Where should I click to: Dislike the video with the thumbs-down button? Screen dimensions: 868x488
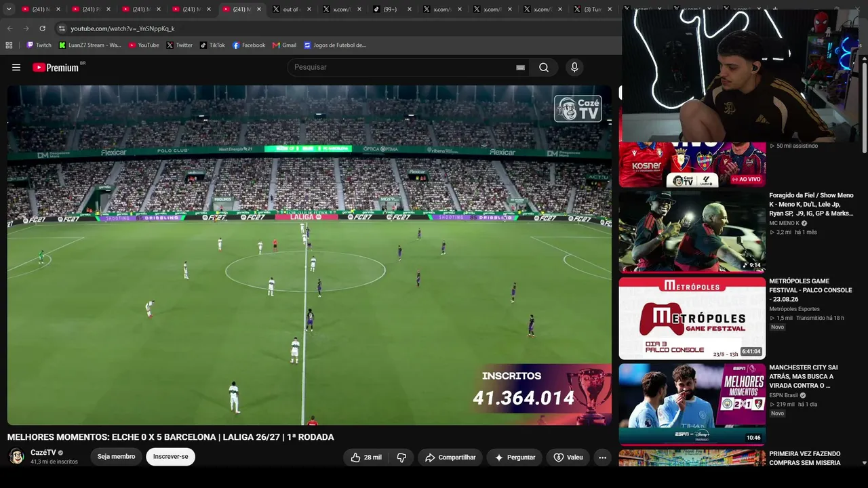[401, 457]
